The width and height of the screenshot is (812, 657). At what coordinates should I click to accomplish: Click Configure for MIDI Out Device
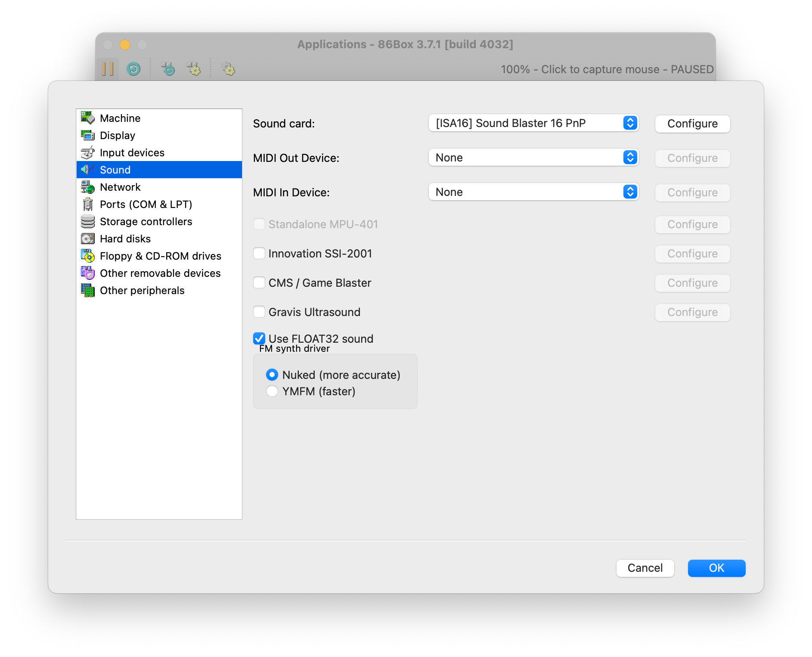pyautogui.click(x=692, y=158)
